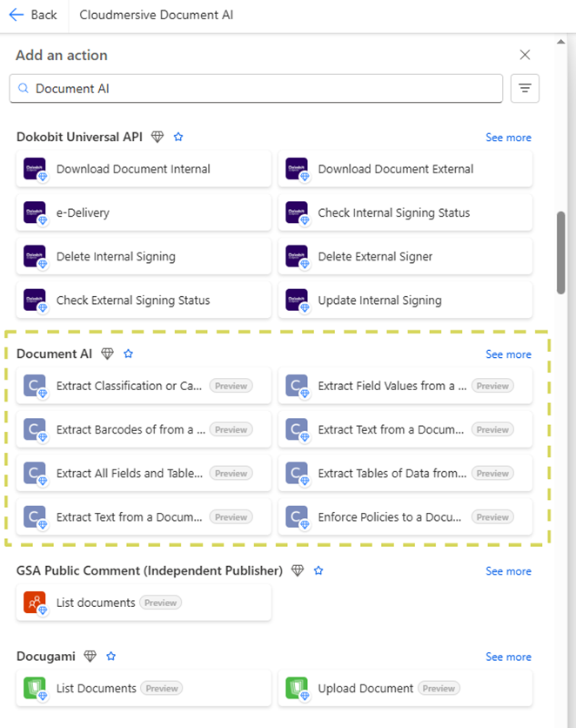Click Docugami icon on Upload Document
576x728 pixels.
[297, 688]
